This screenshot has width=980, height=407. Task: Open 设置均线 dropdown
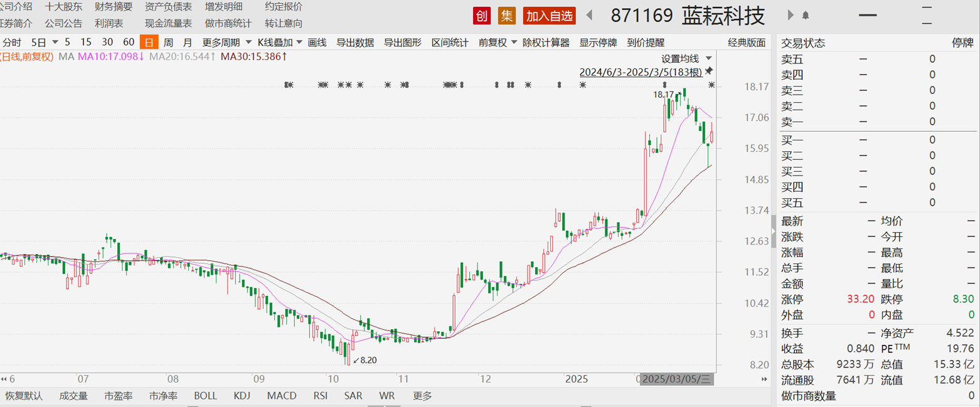click(686, 58)
